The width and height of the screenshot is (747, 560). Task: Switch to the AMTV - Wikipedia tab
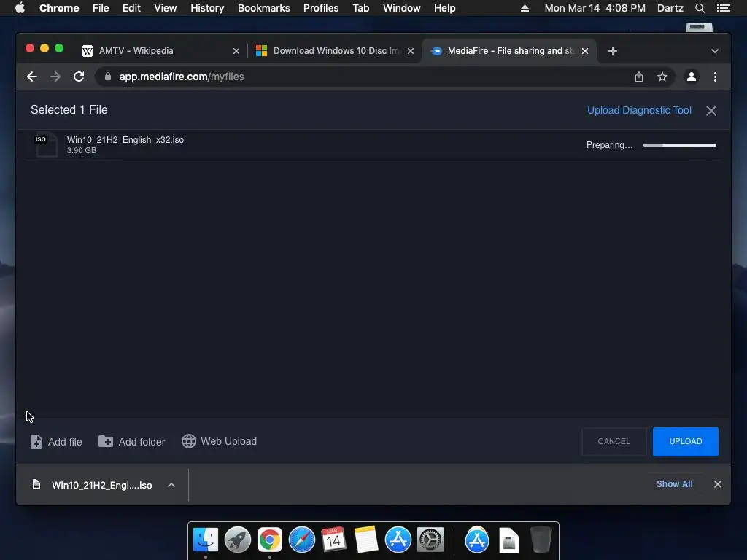(x=160, y=51)
